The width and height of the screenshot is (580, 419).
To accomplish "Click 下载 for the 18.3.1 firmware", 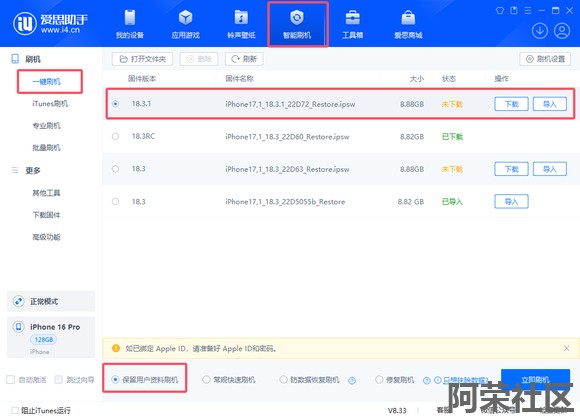I will tap(512, 104).
